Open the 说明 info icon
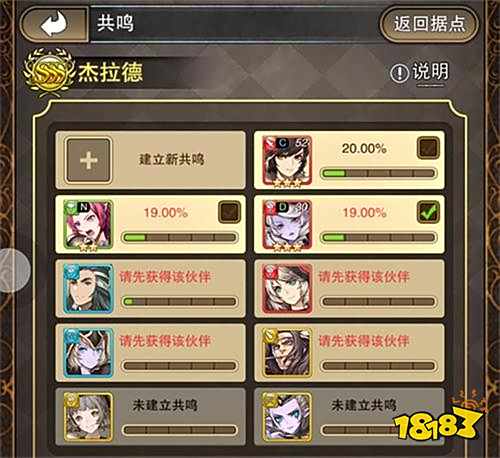500x458 pixels. (x=399, y=72)
